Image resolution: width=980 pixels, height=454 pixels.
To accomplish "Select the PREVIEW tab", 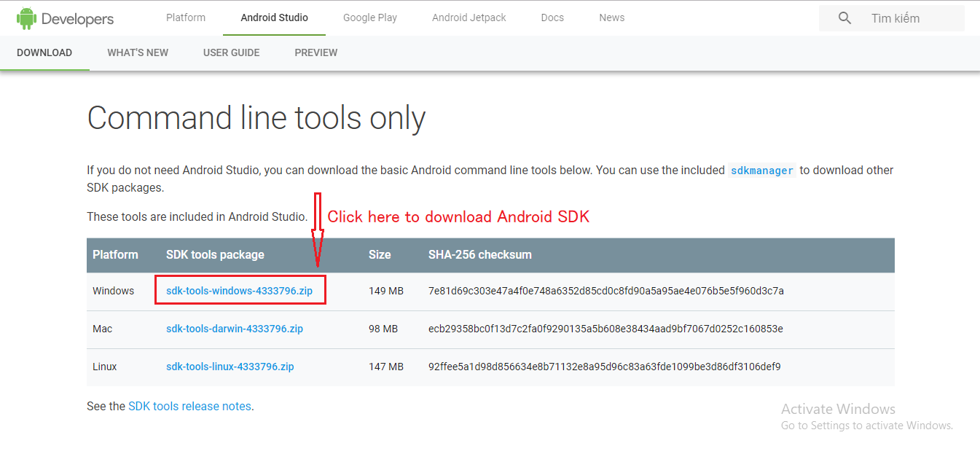I will coord(316,52).
